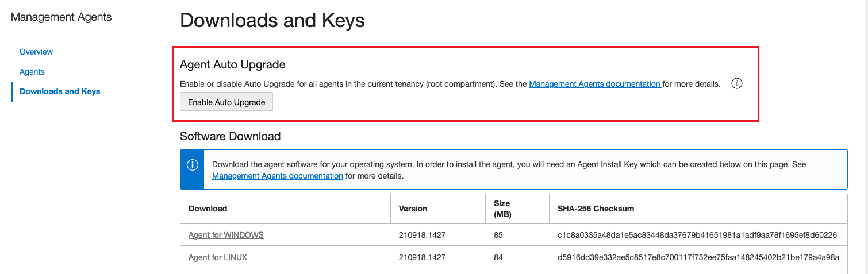Select Downloads and Keys in sidebar
Image resolution: width=868 pixels, height=274 pixels.
tap(60, 91)
